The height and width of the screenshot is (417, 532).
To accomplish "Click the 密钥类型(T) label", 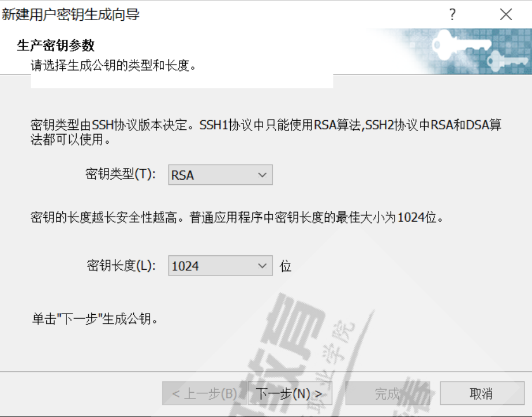I will tap(121, 174).
